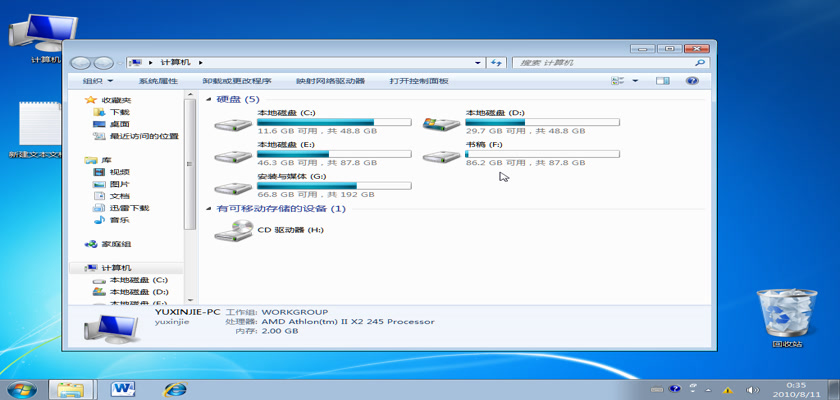Screen dimensions: 840x400
Task: Open local disk (C:) drive icon
Action: point(233,124)
